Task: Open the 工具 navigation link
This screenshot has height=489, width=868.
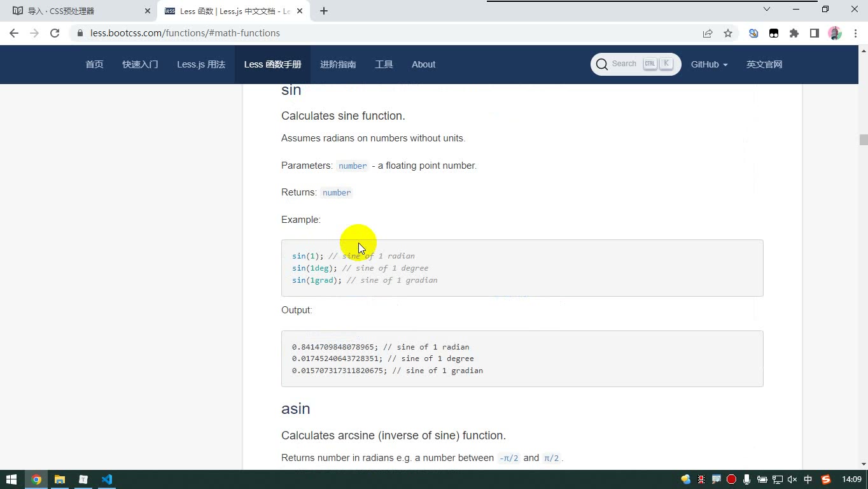Action: (384, 64)
